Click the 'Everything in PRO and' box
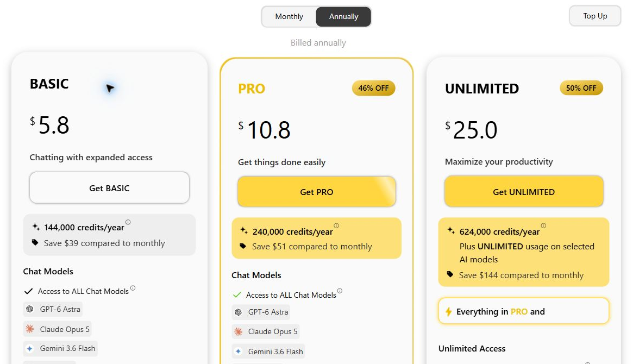The image size is (633, 364). pyautogui.click(x=524, y=311)
